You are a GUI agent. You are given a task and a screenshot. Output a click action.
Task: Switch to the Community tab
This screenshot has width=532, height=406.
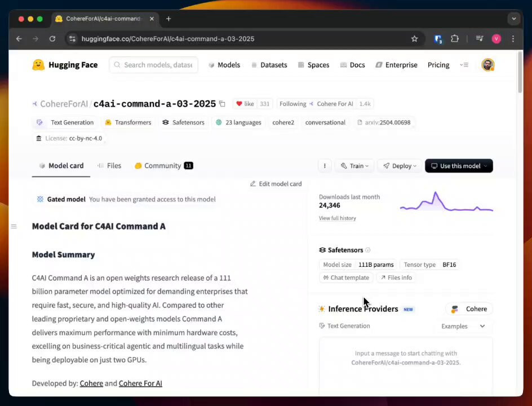coord(164,166)
